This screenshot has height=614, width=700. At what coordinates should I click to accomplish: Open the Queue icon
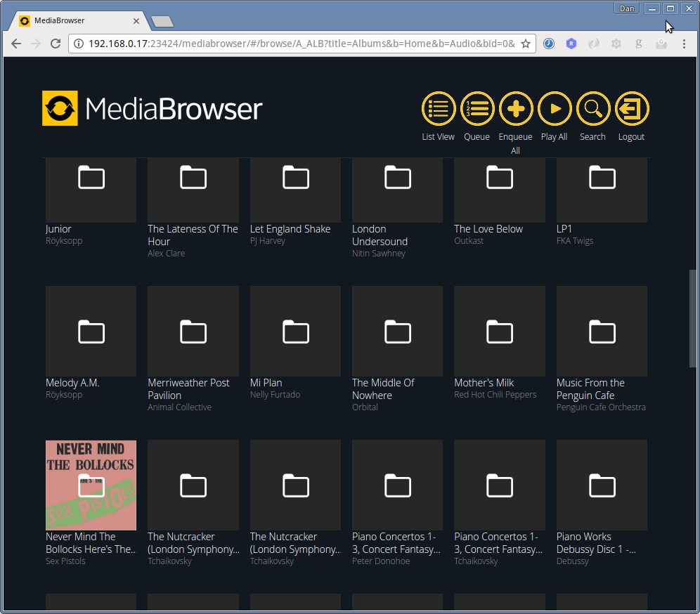(x=477, y=108)
